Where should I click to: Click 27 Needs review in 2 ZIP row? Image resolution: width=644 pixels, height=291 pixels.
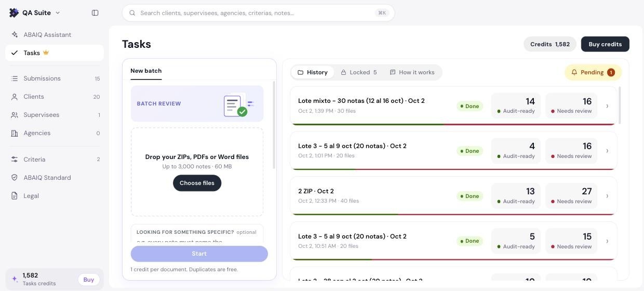[571, 196]
